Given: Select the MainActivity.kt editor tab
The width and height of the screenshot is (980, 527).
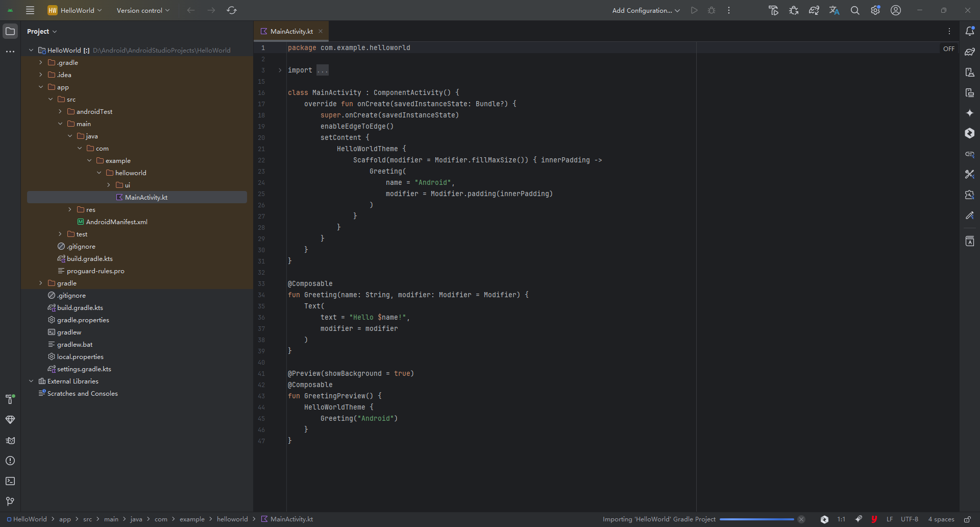Looking at the screenshot, I should click(x=291, y=31).
